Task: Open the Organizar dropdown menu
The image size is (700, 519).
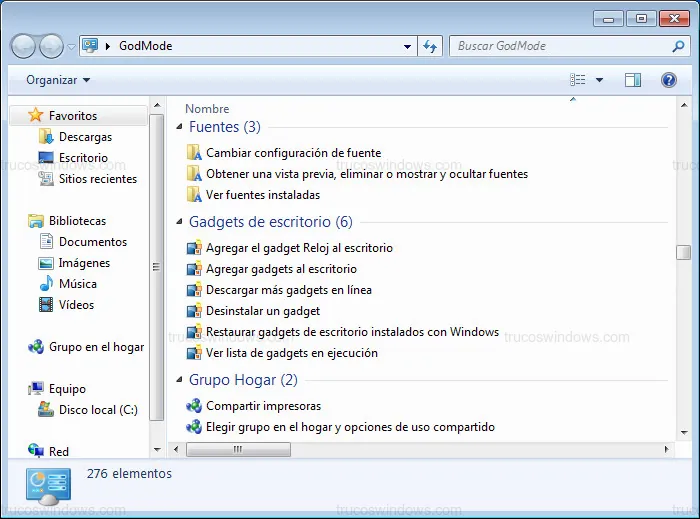Action: 58,80
